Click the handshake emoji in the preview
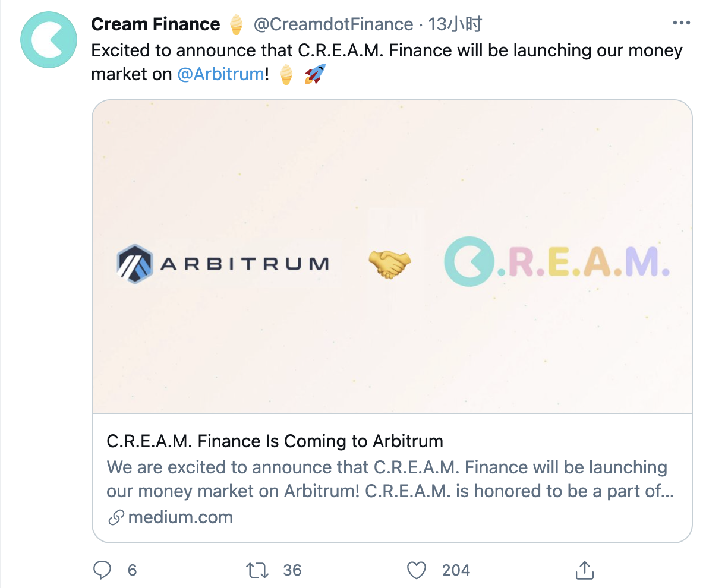The width and height of the screenshot is (706, 588). [389, 264]
